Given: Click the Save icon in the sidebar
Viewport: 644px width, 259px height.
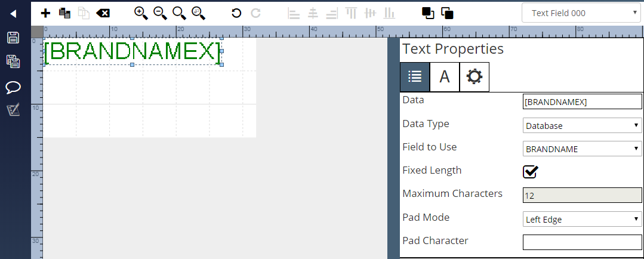Looking at the screenshot, I should pyautogui.click(x=14, y=38).
